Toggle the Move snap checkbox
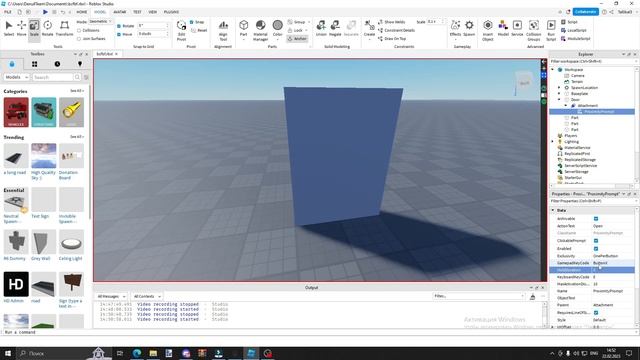The height and width of the screenshot is (360, 640). [x=119, y=34]
